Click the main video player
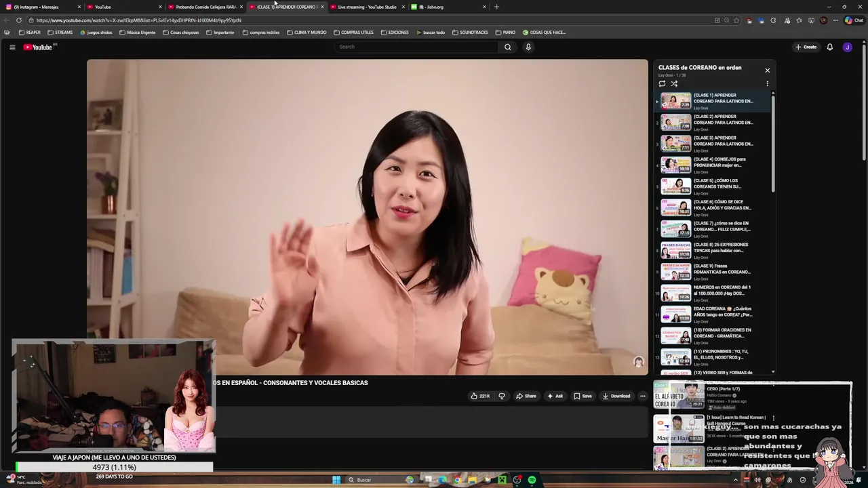Screen dimensions: 868x488 [367, 217]
